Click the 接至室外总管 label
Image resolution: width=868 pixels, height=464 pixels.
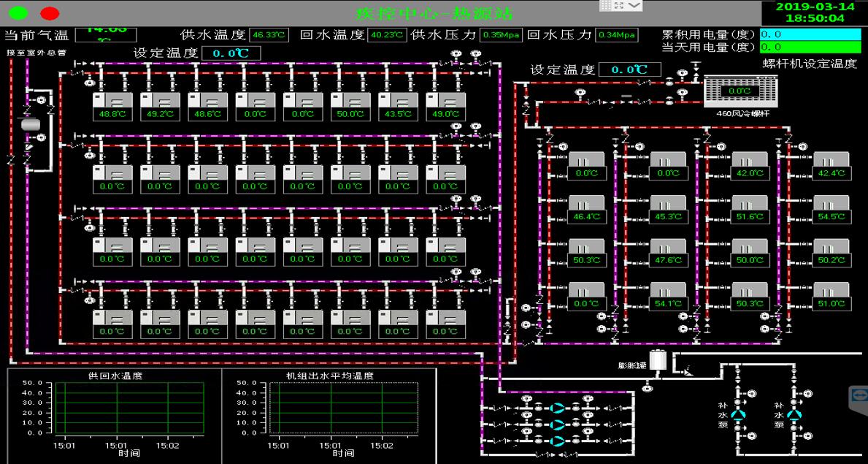(36, 53)
